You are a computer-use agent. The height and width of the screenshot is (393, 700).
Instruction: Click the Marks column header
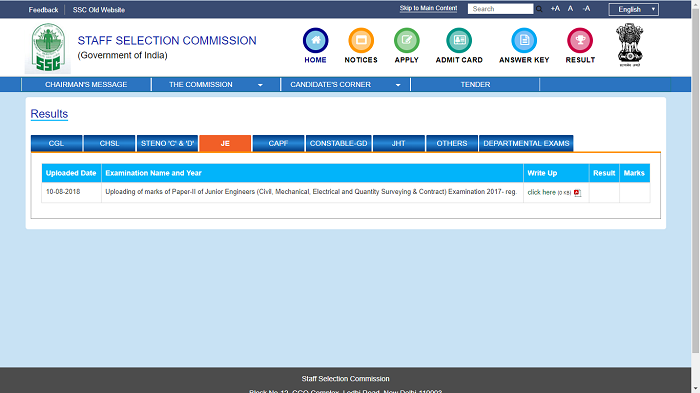point(634,173)
